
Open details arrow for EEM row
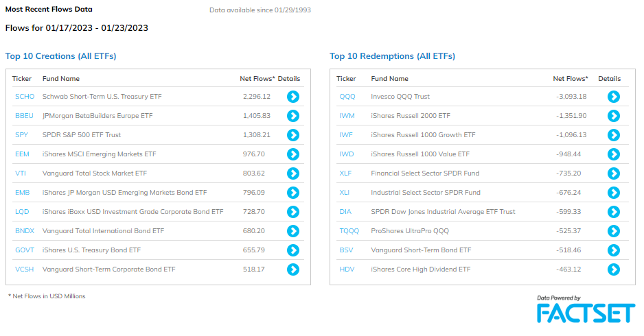click(293, 154)
